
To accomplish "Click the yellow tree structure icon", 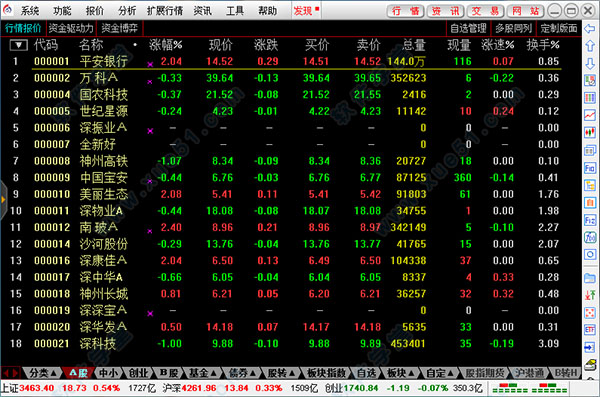I will click(590, 185).
